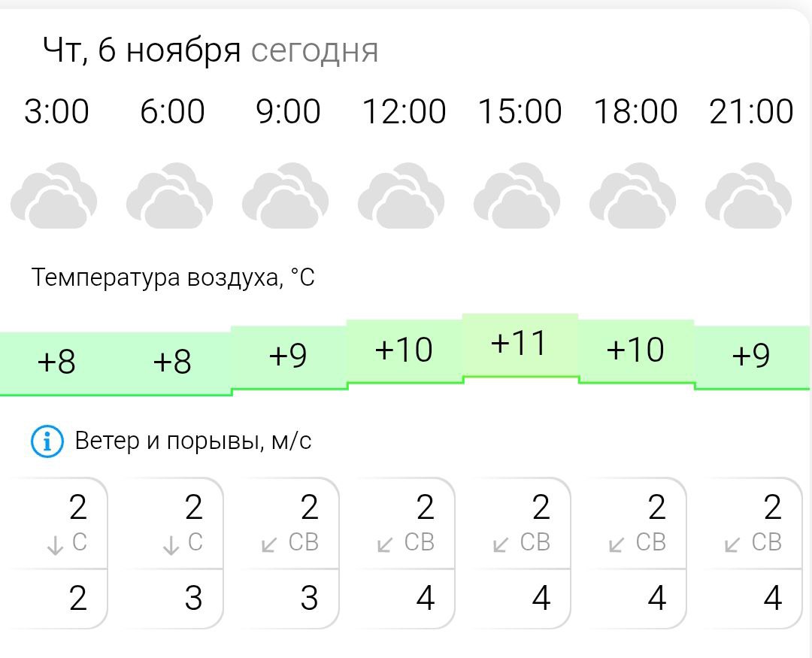This screenshot has width=812, height=658.
Task: Click the cloud icon under 15:00
Action: [x=517, y=196]
